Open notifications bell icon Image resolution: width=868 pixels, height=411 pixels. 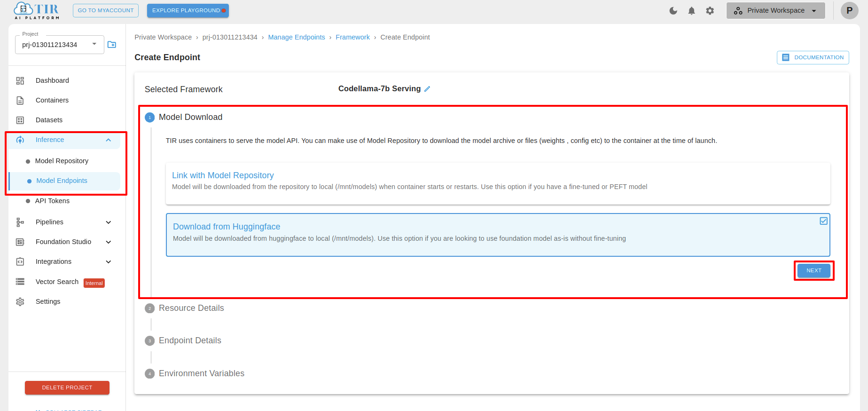coord(692,10)
